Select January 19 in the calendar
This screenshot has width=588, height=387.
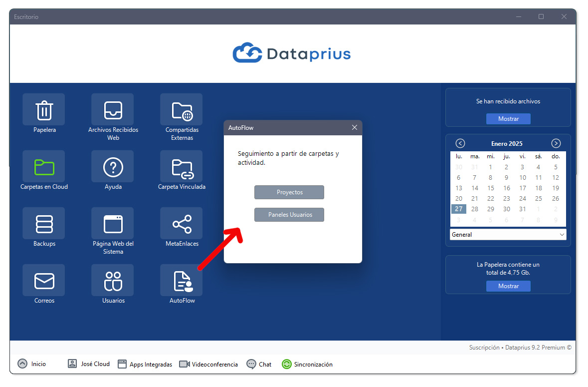(x=556, y=188)
